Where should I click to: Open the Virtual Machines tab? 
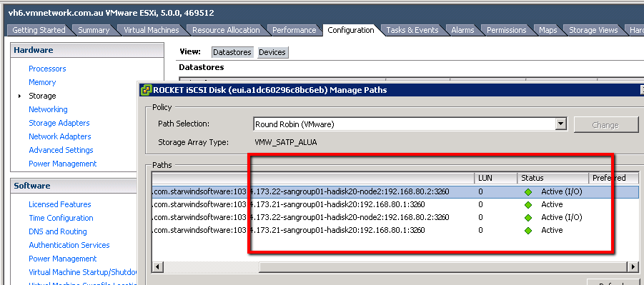151,30
